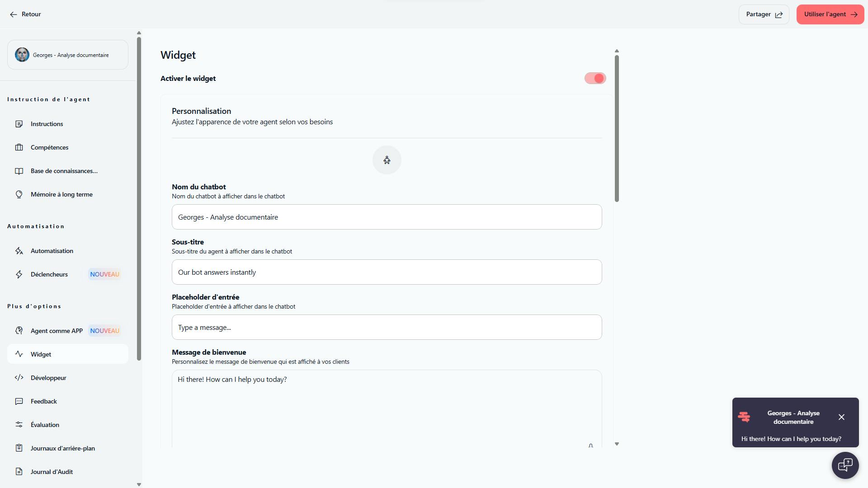Image resolution: width=868 pixels, height=488 pixels.
Task: Click widget panel scroll-down arrow
Action: click(x=617, y=444)
